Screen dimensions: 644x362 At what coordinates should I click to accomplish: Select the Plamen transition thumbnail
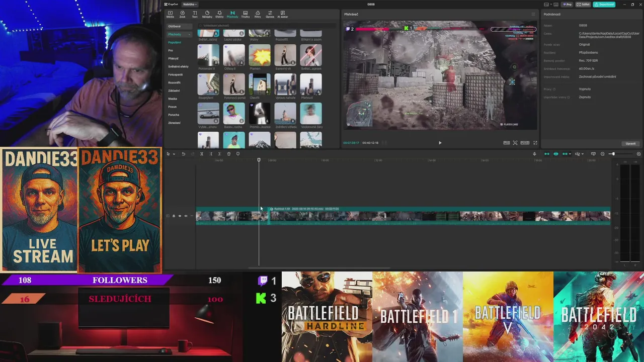tap(260, 55)
